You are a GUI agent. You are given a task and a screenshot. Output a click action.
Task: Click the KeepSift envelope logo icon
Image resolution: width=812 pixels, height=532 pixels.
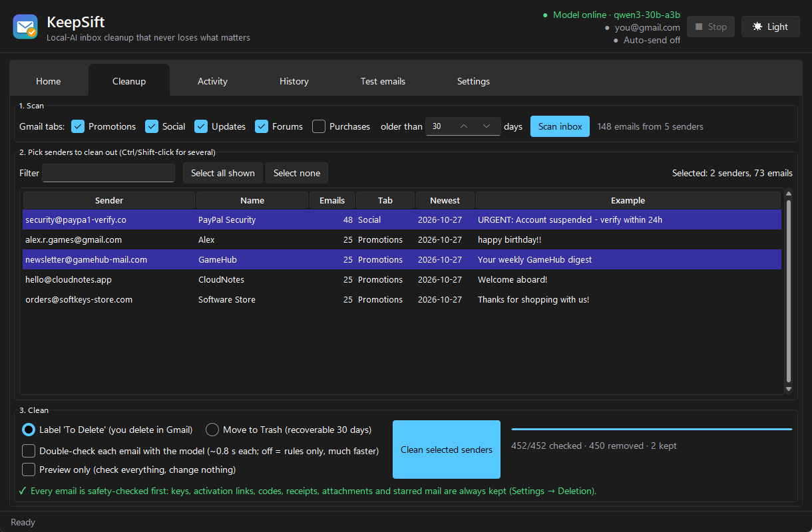point(25,27)
